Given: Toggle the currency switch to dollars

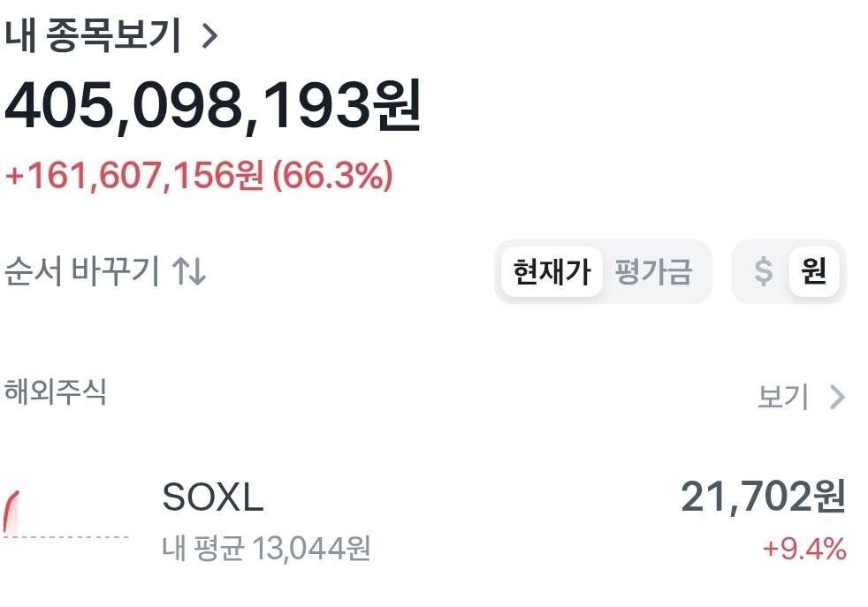Looking at the screenshot, I should coord(761,271).
